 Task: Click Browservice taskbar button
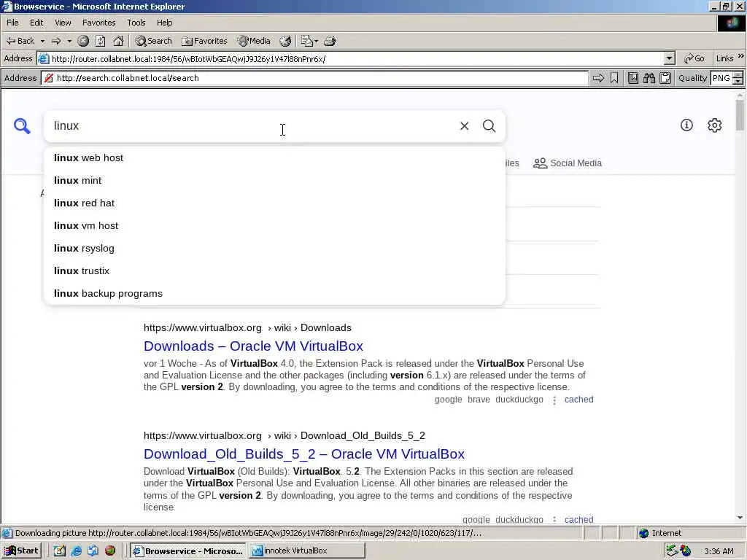(x=189, y=551)
